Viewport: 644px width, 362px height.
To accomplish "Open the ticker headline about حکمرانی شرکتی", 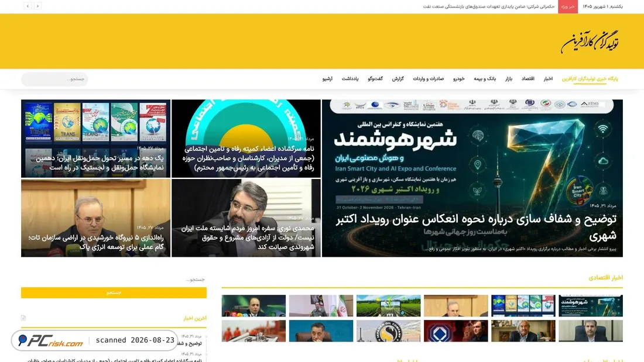I will pos(489,6).
